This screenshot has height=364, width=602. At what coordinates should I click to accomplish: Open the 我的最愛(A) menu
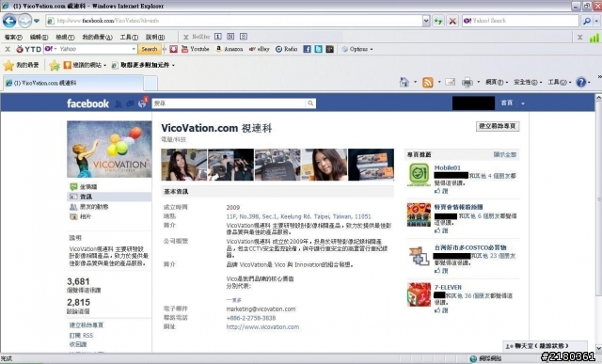(x=97, y=38)
